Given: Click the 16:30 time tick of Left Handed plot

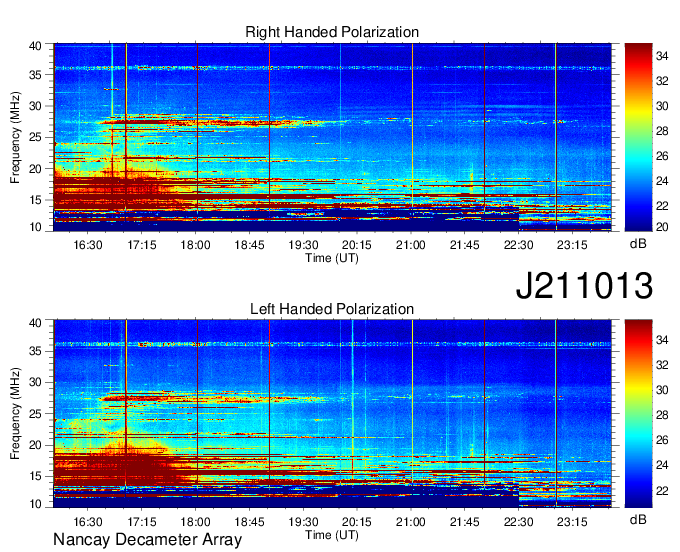Looking at the screenshot, I should (88, 522).
